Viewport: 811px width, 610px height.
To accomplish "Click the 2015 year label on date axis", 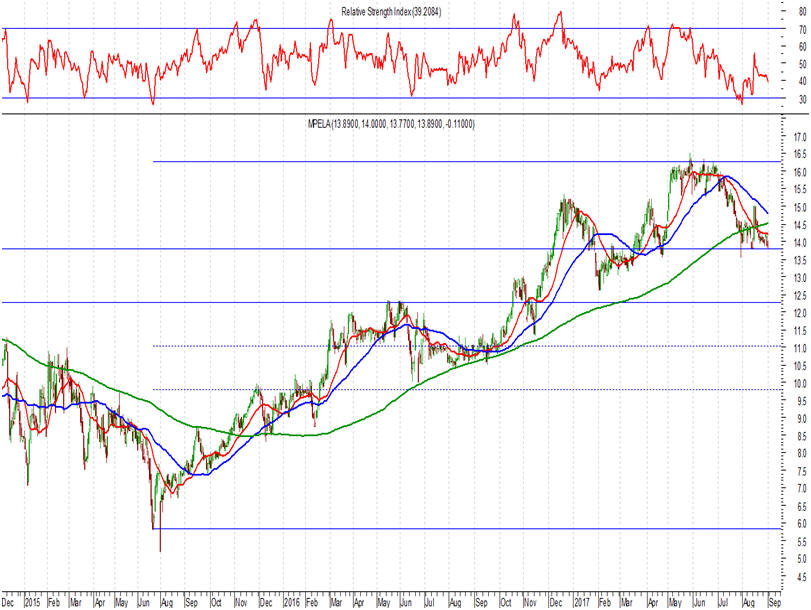I will [33, 603].
